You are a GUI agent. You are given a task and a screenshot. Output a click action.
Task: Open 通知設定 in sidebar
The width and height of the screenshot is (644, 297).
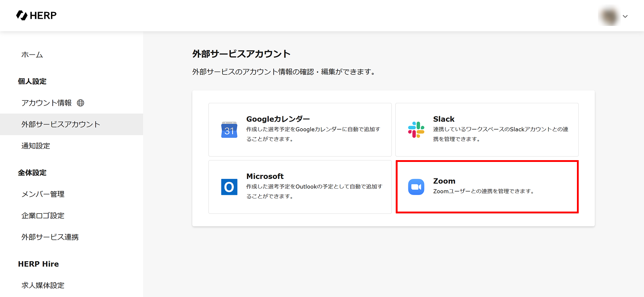tap(36, 146)
